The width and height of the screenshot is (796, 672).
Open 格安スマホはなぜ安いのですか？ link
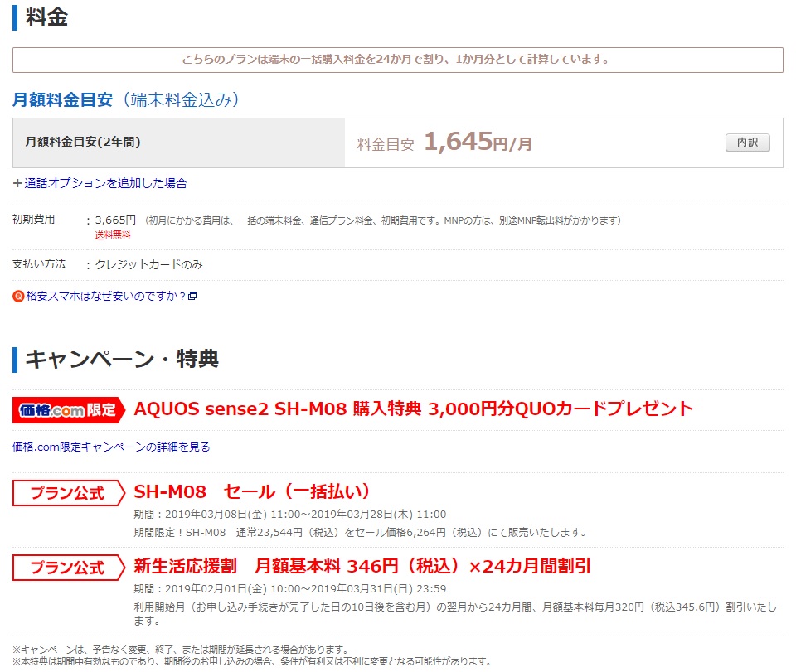106,296
